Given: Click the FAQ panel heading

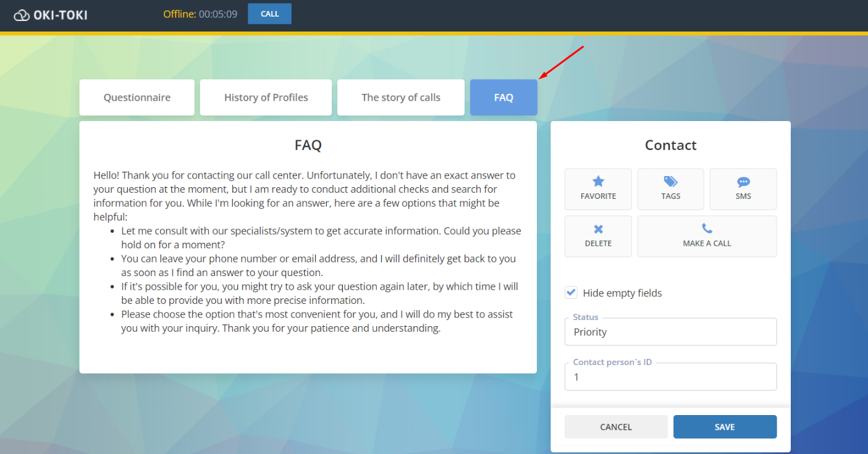Looking at the screenshot, I should [x=308, y=145].
